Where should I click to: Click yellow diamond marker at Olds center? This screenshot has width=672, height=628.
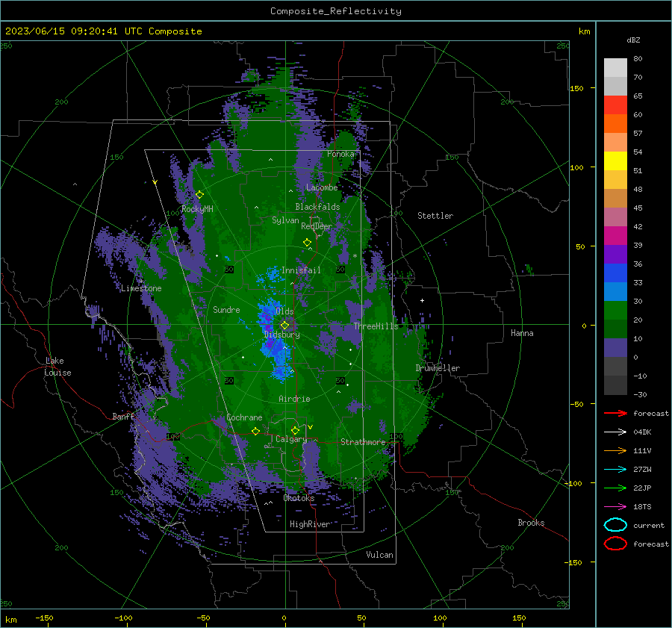[284, 326]
